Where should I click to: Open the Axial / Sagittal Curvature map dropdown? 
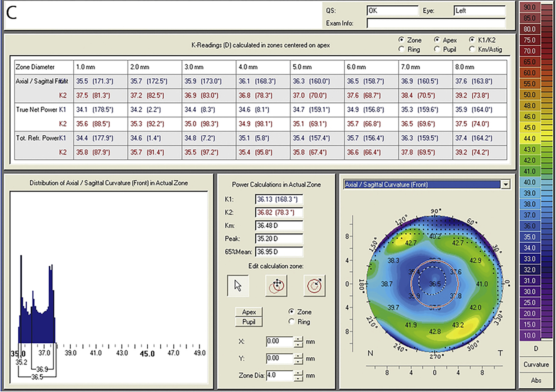506,184
